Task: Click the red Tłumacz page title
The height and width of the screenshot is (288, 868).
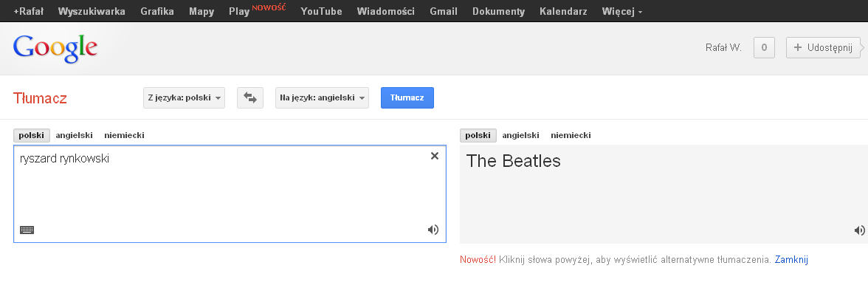Action: point(40,99)
